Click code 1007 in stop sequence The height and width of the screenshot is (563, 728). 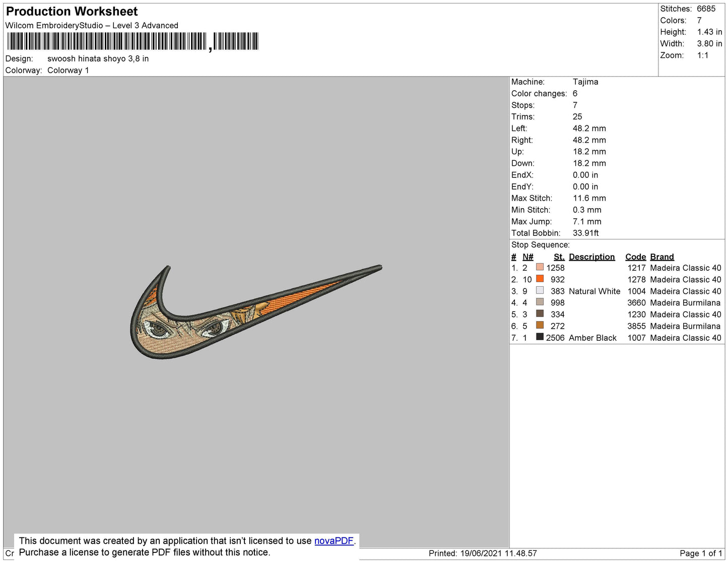click(x=636, y=338)
